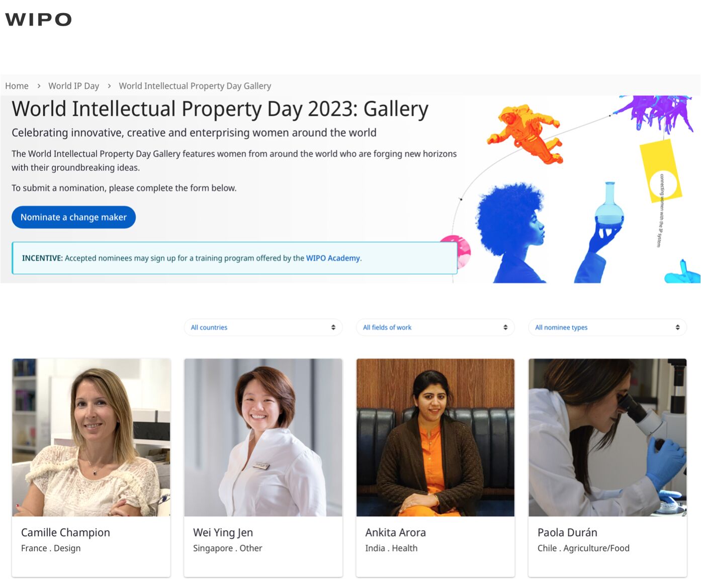This screenshot has width=701, height=588.
Task: Go to World IP Day breadcrumb
Action: pos(73,86)
